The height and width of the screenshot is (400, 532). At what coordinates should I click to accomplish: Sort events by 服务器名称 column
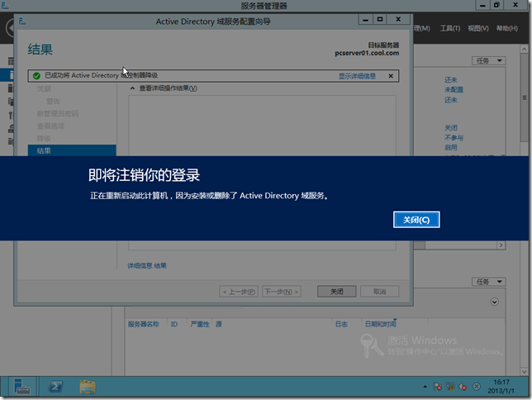coord(143,324)
